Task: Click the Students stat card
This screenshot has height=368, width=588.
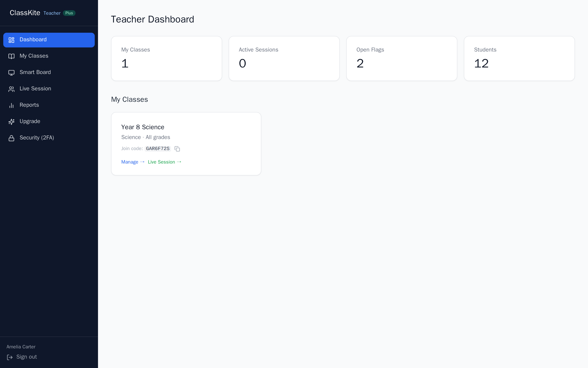Action: coord(519,58)
